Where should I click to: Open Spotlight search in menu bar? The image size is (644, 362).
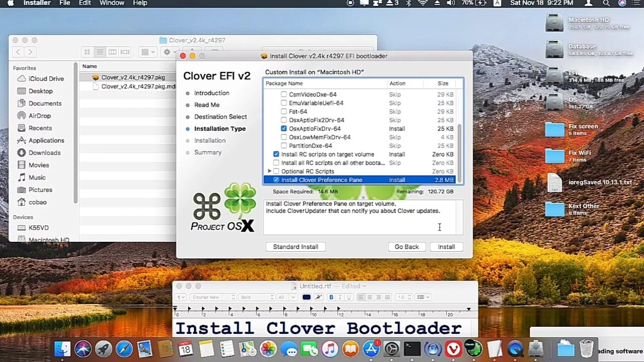click(x=606, y=3)
